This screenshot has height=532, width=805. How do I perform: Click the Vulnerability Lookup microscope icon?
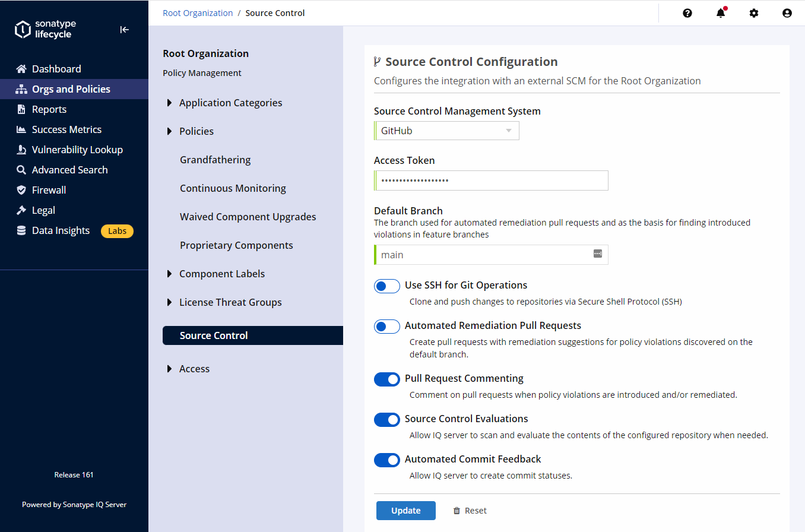point(21,150)
